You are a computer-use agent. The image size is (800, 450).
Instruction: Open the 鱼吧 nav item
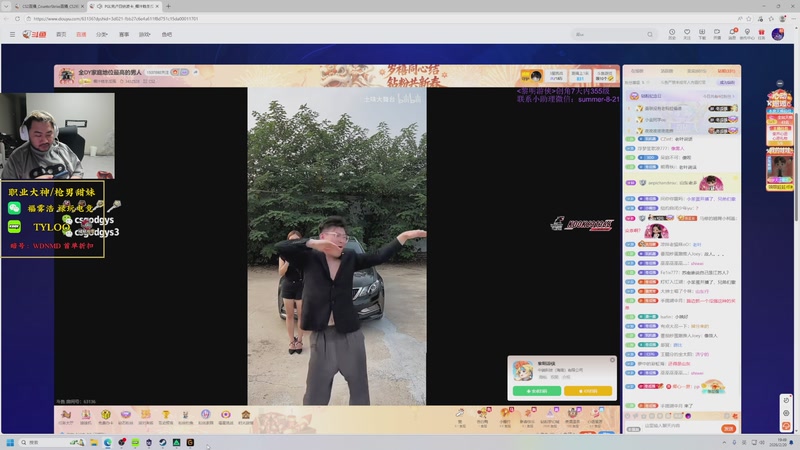pyautogui.click(x=167, y=35)
